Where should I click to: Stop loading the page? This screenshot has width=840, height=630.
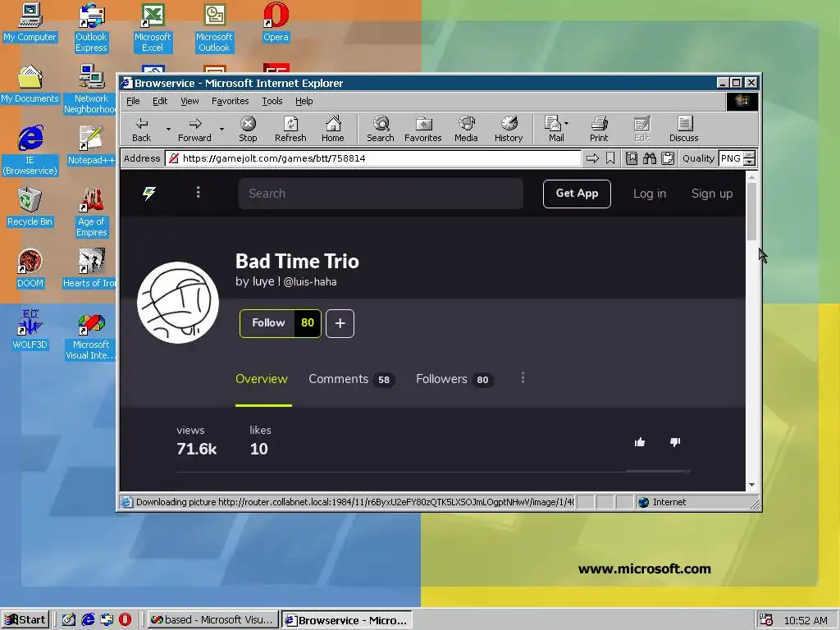[x=248, y=130]
